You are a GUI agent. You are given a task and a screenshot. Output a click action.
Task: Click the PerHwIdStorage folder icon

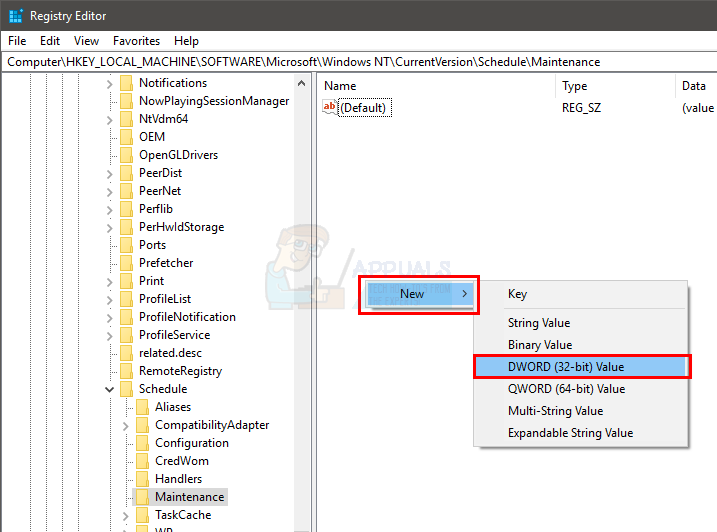click(127, 227)
